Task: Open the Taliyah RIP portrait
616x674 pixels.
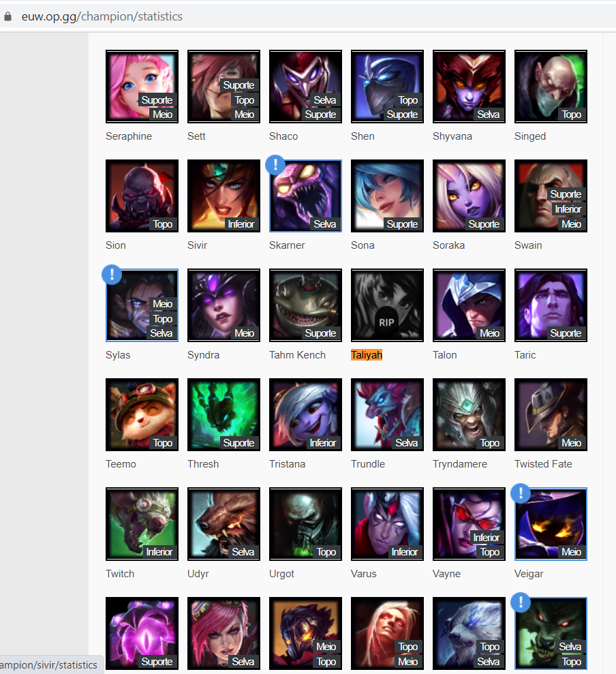Action: pos(387,305)
